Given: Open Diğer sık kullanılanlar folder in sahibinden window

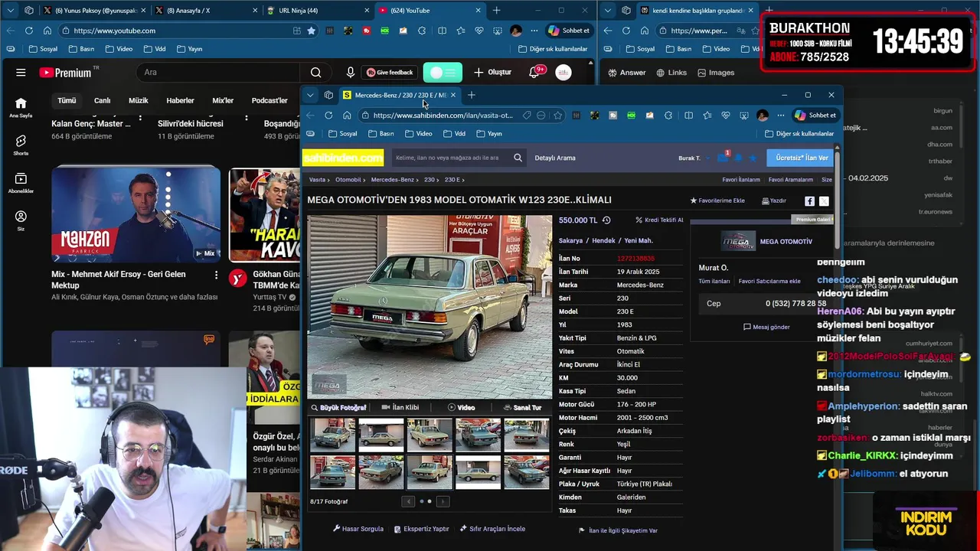Looking at the screenshot, I should point(799,134).
